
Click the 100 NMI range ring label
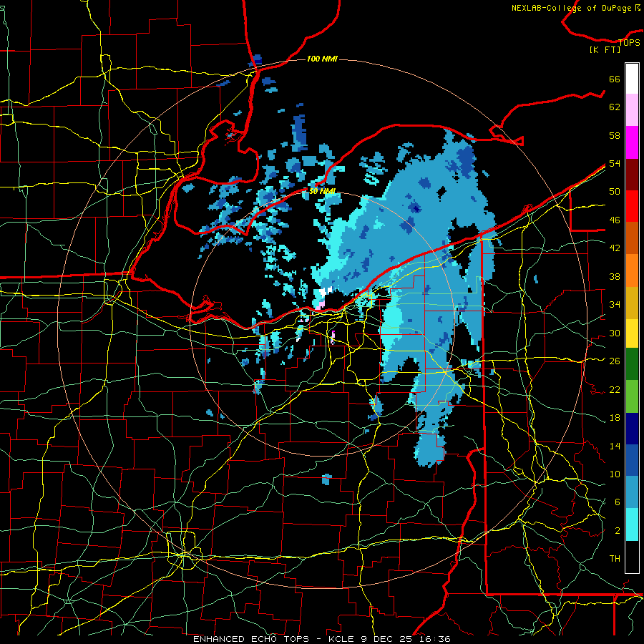322,59
